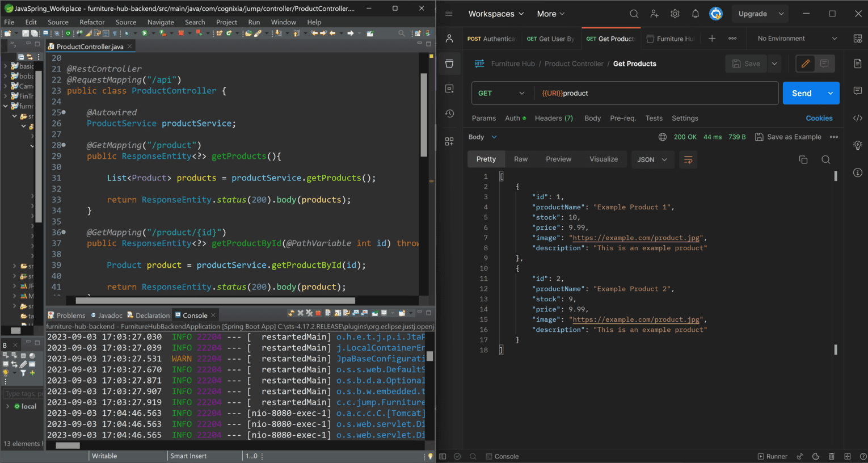Viewport: 868px width, 463px height.
Task: Open the POST Authenticate request tab
Action: tap(491, 39)
